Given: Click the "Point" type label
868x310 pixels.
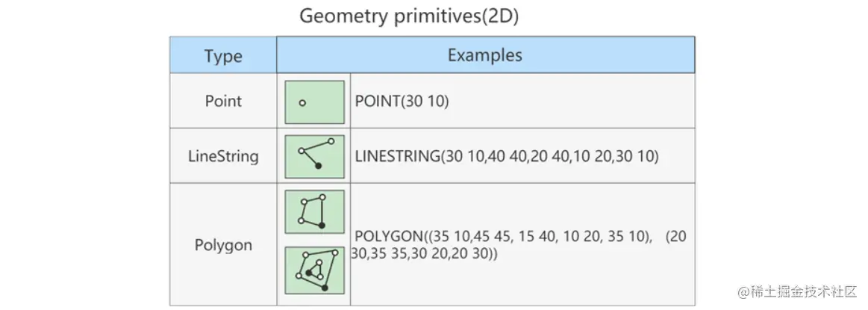Looking at the screenshot, I should click(223, 101).
